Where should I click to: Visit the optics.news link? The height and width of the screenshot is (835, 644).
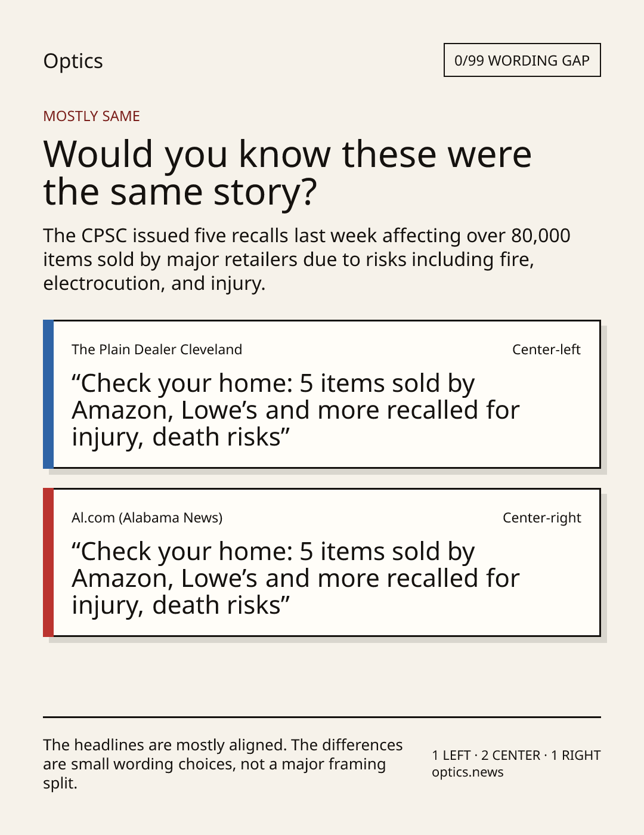pos(467,772)
